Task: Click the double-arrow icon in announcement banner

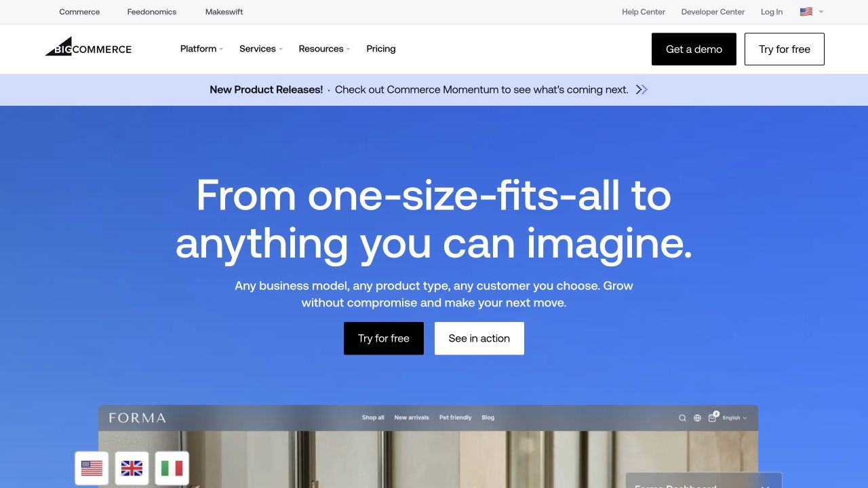Action: 642,89
